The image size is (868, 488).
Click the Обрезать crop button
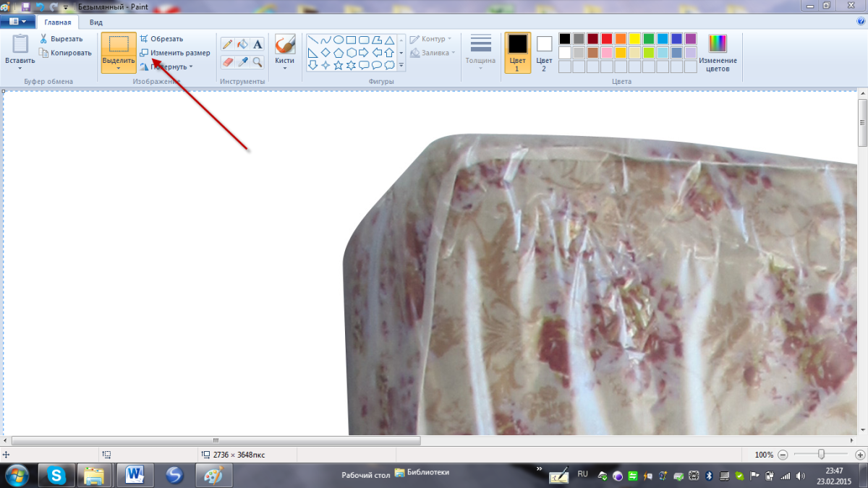pos(161,39)
